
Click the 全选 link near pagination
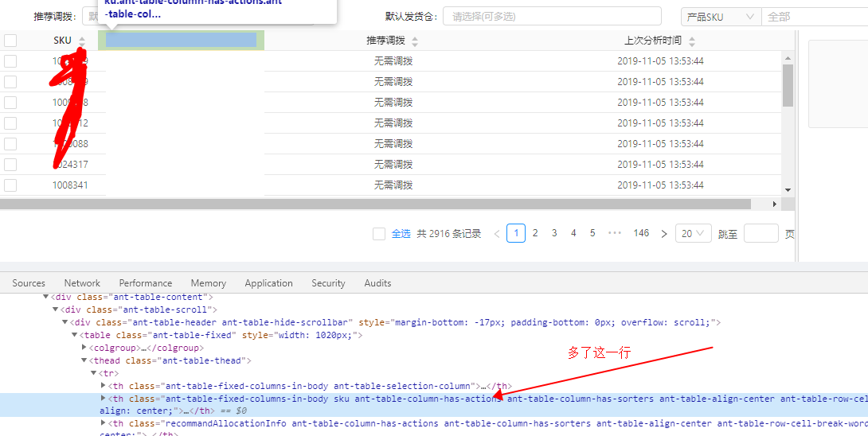(401, 233)
